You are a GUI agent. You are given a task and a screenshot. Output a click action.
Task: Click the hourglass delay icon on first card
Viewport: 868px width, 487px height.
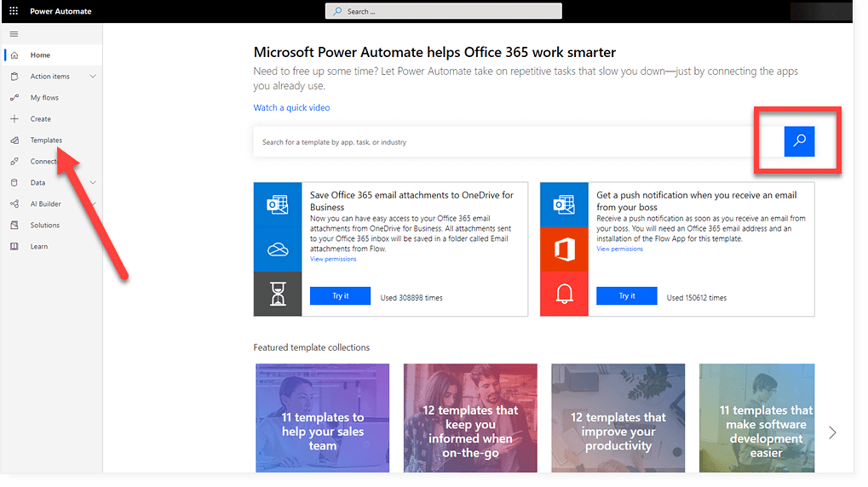(x=278, y=294)
